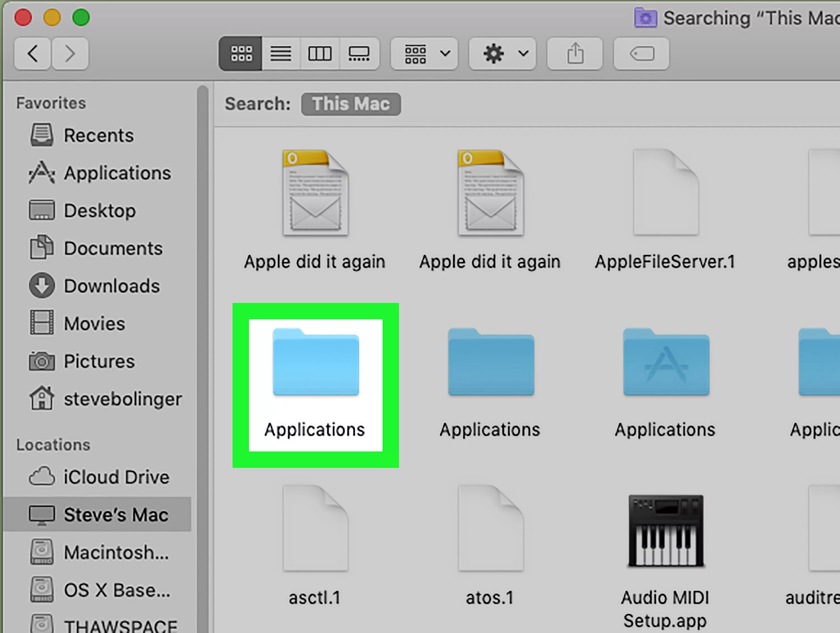Switch to gallery view
Viewport: 840px width, 633px height.
[x=359, y=53]
